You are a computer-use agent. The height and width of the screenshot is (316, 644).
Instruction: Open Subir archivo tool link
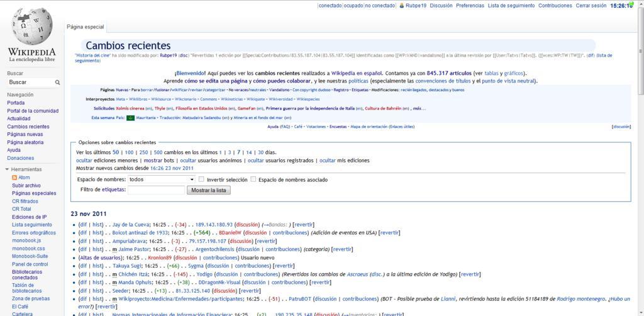tap(26, 185)
